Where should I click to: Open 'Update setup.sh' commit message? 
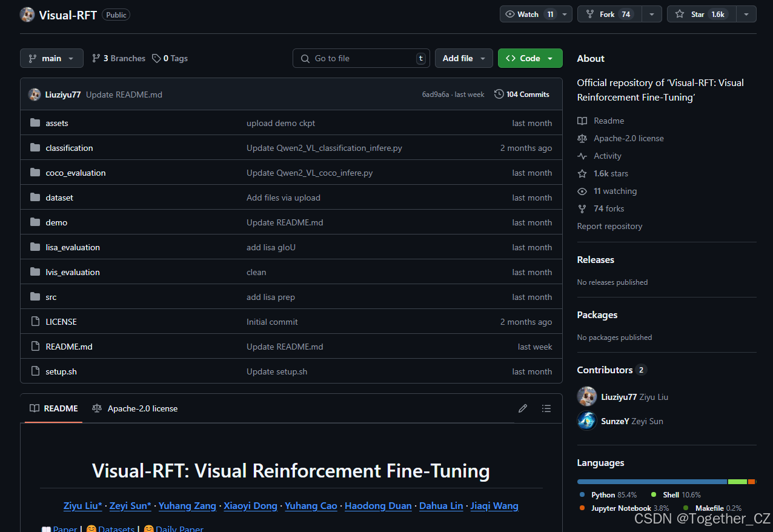click(x=277, y=371)
